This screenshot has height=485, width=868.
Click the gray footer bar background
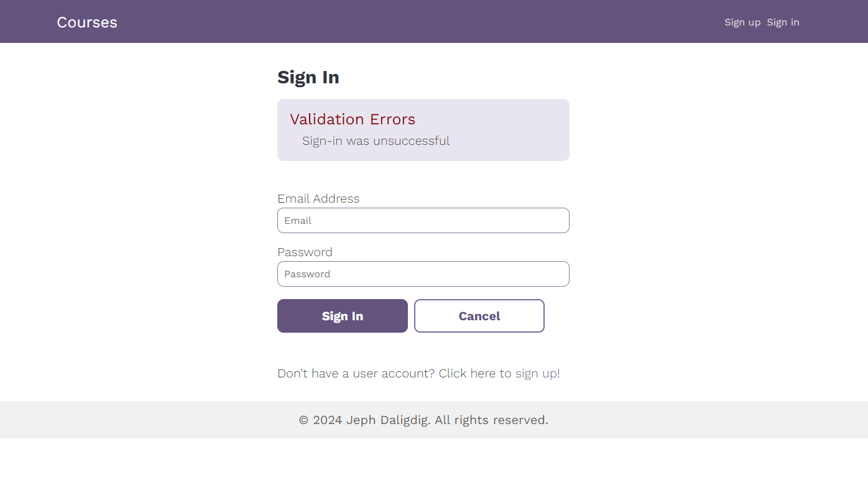pyautogui.click(x=684, y=420)
